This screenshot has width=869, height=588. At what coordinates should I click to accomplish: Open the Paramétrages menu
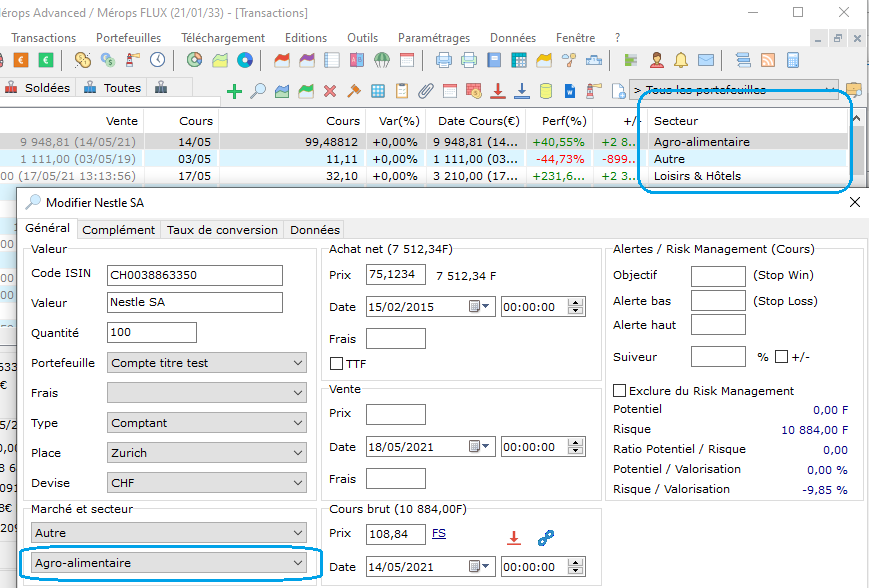434,38
